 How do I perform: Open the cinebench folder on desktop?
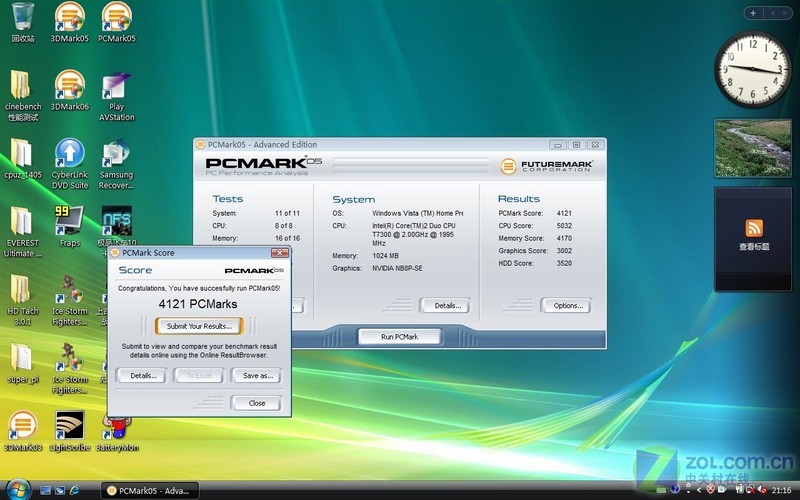click(x=22, y=95)
